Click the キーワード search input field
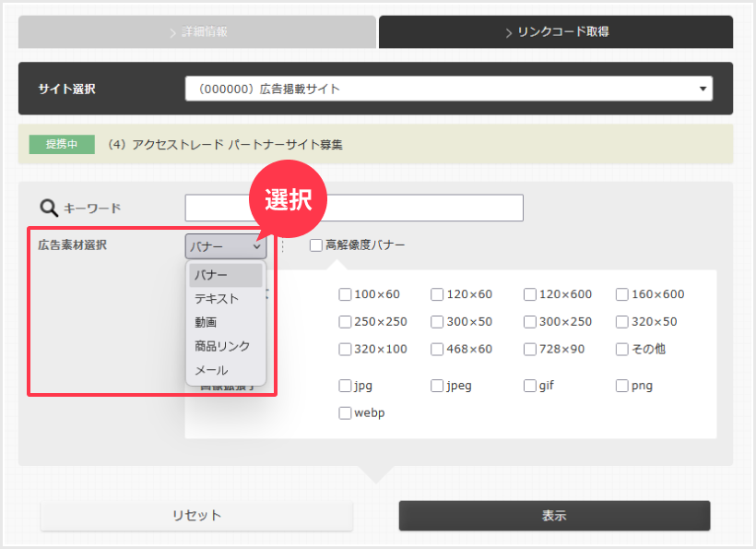Screen dimensions: 756x549 tap(354, 208)
